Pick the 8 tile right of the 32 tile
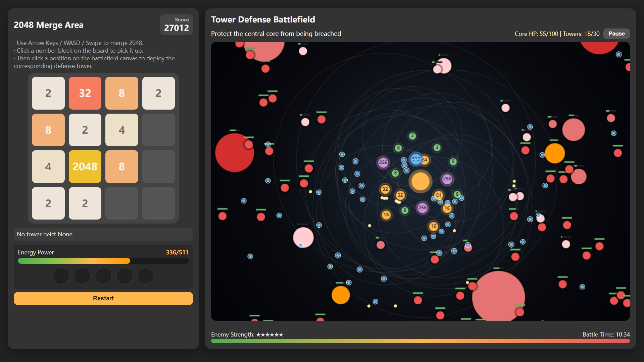Image resolution: width=644 pixels, height=362 pixels. 122,93
